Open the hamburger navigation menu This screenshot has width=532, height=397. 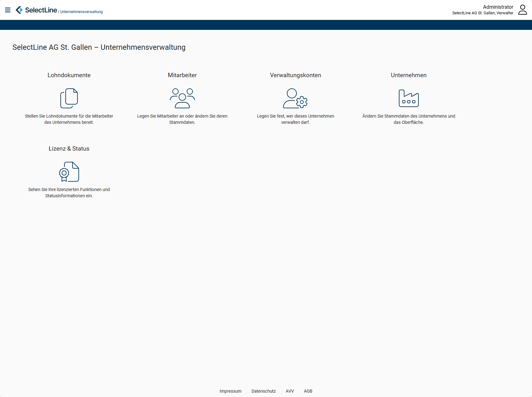pyautogui.click(x=8, y=10)
